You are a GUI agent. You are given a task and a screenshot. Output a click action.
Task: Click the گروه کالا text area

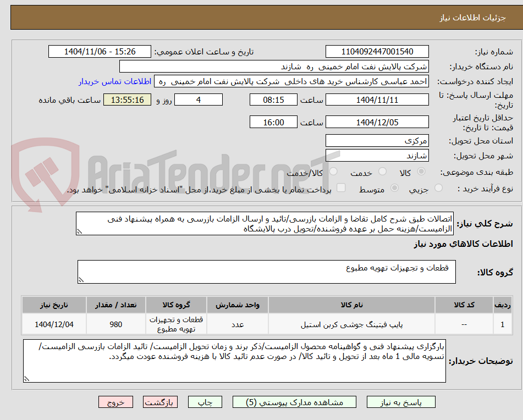point(267,272)
